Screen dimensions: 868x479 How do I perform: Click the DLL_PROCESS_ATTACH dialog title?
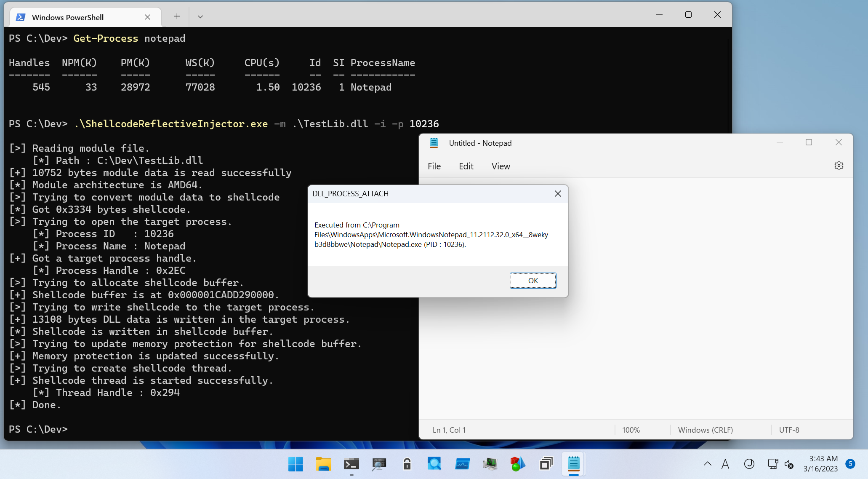click(350, 194)
